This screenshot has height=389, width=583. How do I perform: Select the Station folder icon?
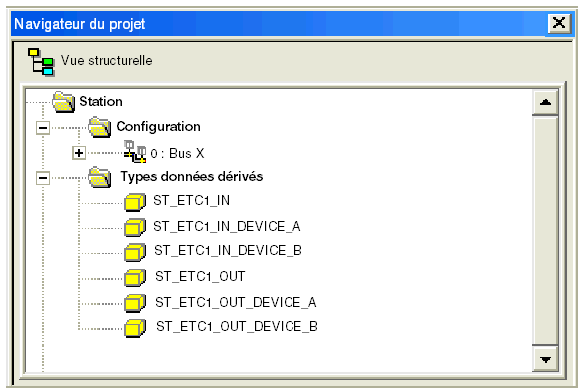click(x=64, y=102)
